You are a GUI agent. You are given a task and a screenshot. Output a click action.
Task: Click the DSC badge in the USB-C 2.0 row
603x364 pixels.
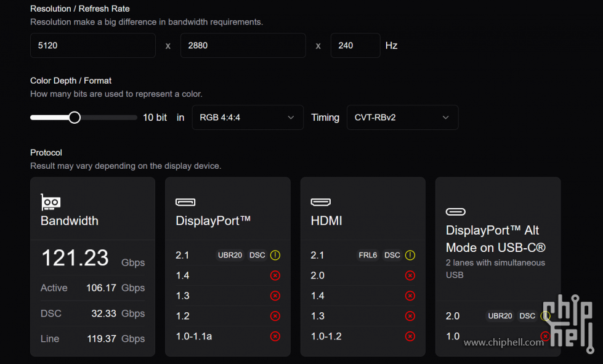tap(527, 316)
